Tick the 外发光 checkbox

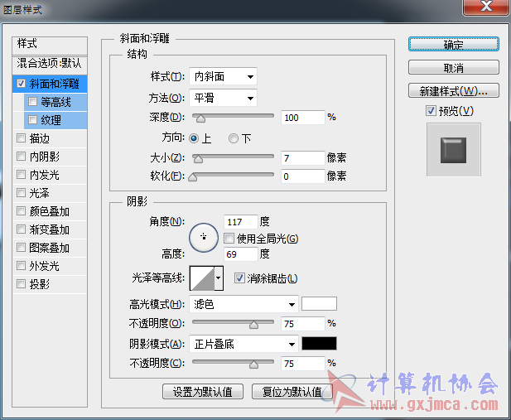pyautogui.click(x=22, y=266)
